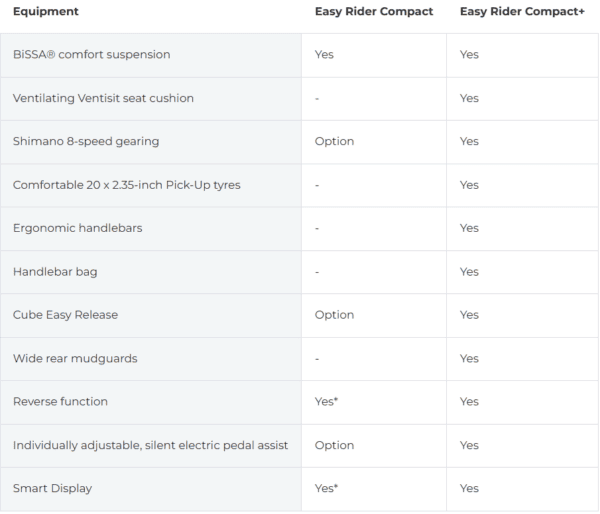Select the Reverse function row label
This screenshot has width=600, height=514.
click(60, 402)
